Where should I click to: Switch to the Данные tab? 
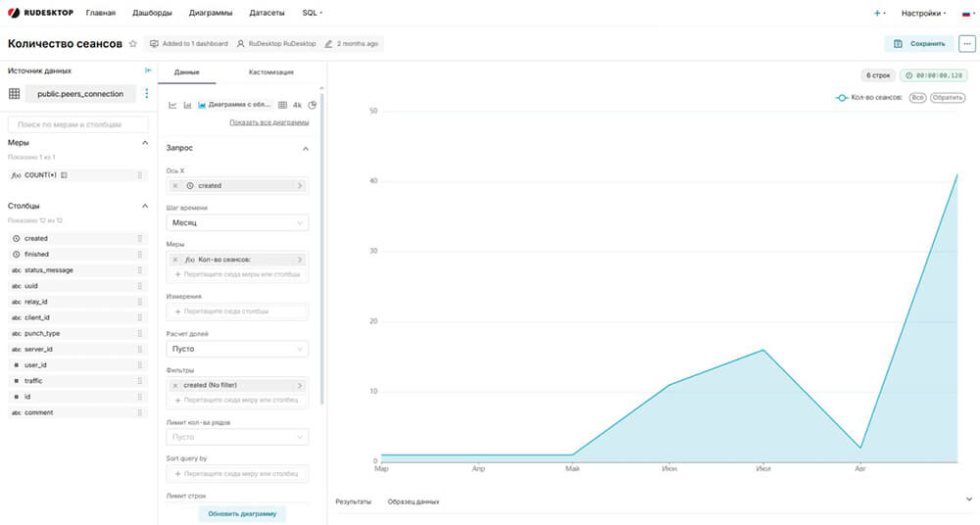click(187, 72)
